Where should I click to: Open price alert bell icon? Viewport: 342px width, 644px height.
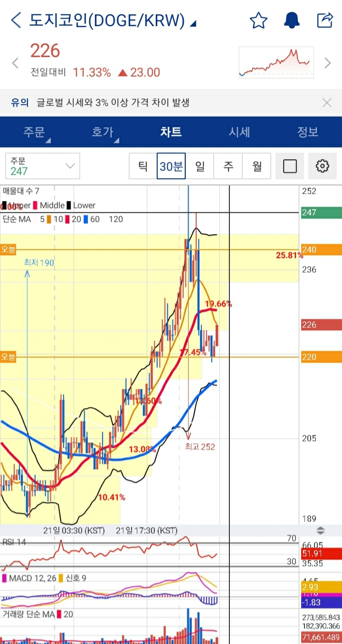coord(292,20)
